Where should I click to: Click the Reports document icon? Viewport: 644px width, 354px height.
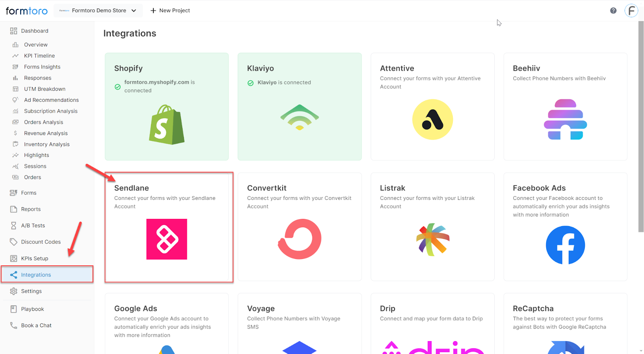coord(14,209)
